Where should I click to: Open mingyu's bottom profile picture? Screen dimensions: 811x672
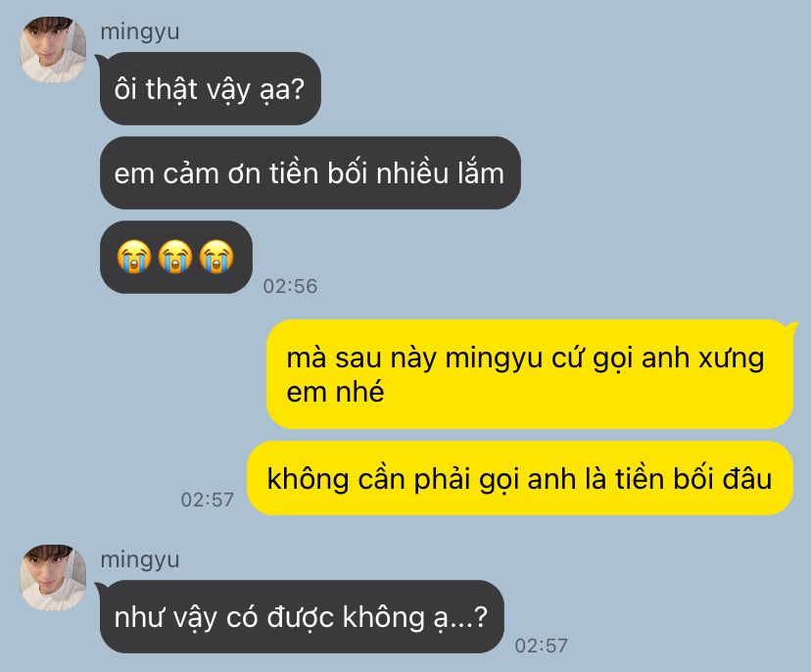(x=53, y=577)
